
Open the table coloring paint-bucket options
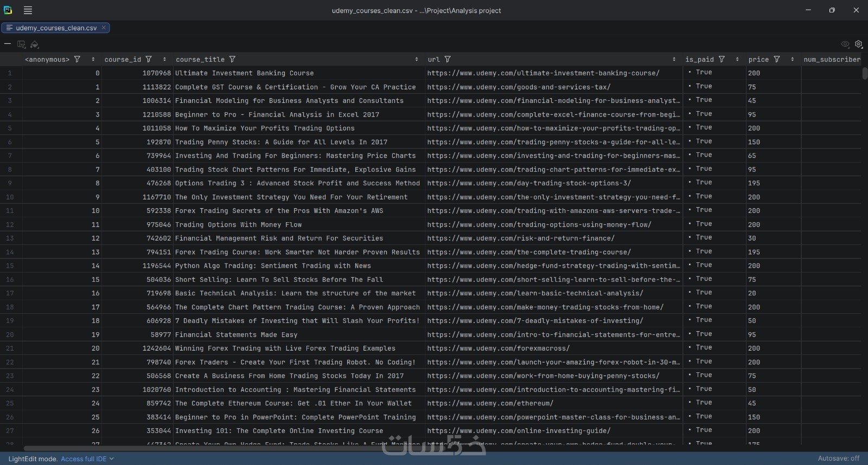point(35,44)
